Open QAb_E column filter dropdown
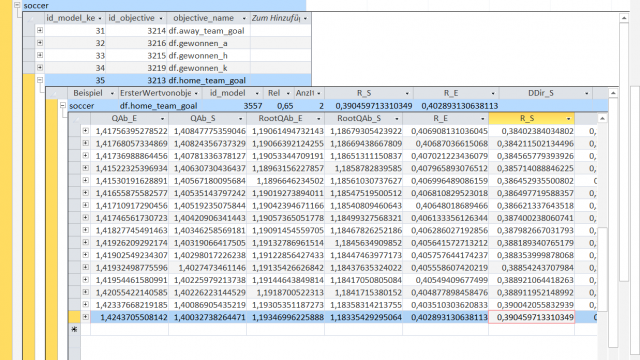Image resolution: width=640 pixels, height=360 pixels. coord(162,119)
